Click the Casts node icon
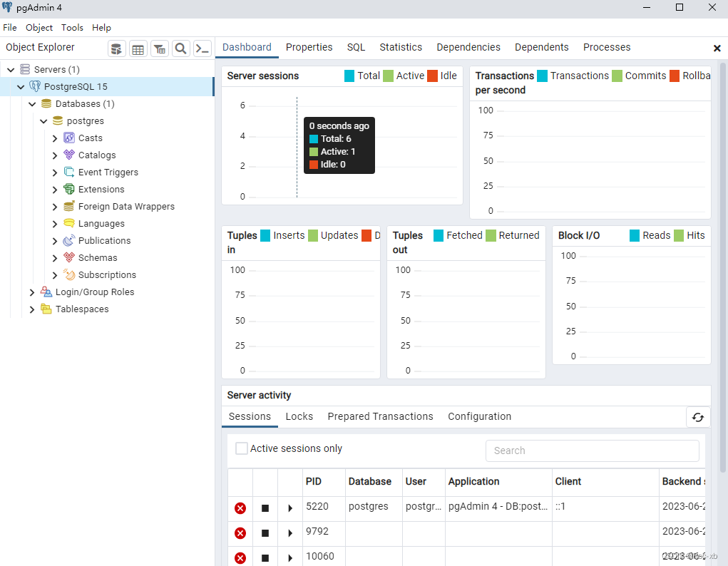728x566 pixels. [68, 138]
